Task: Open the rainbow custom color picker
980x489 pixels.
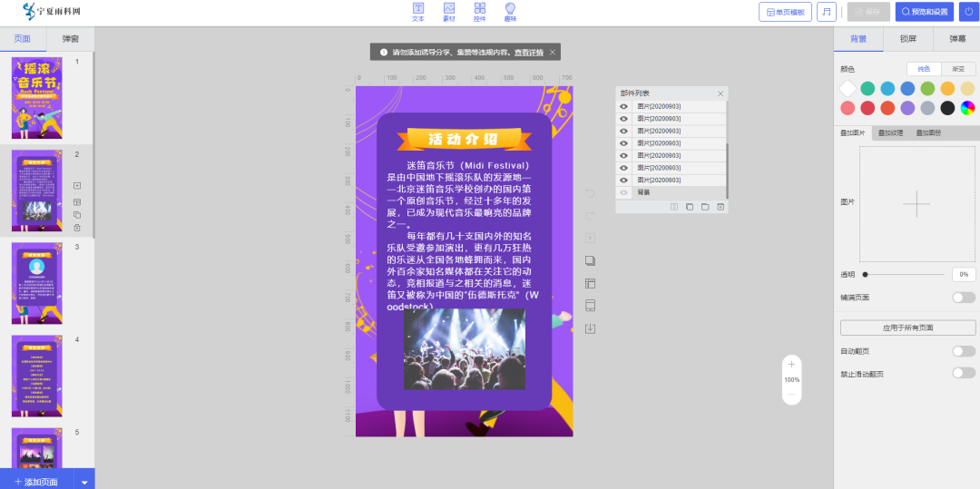Action: (x=967, y=108)
